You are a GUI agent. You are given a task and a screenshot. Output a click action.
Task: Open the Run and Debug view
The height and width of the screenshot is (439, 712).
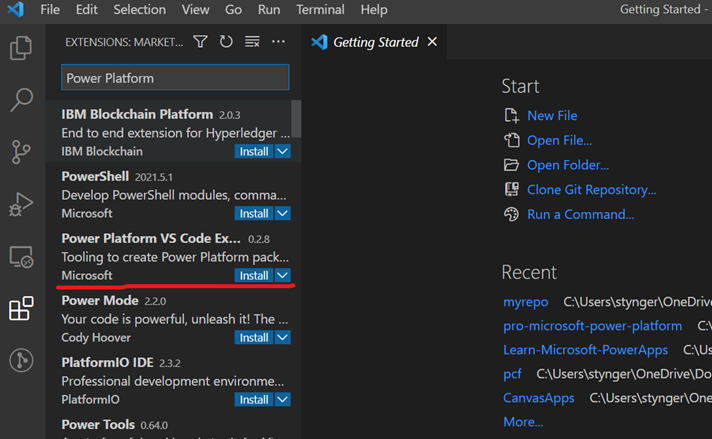tap(21, 204)
